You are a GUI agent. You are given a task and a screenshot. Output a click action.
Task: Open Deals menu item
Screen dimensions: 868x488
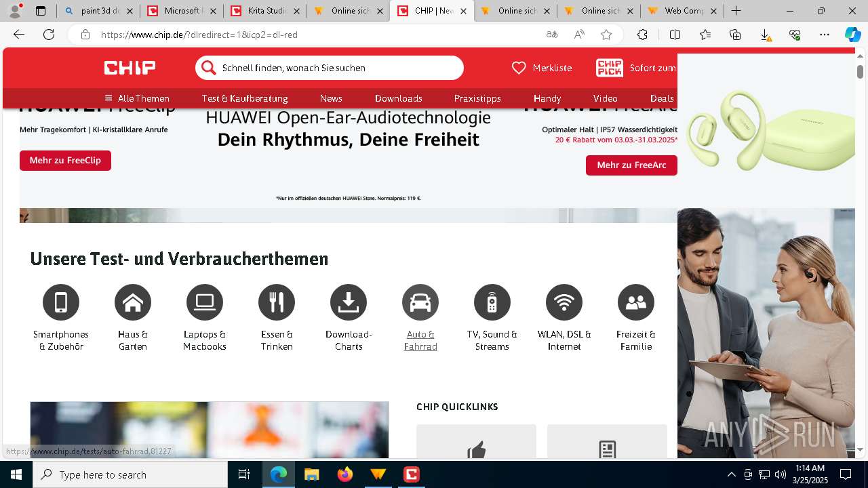point(662,98)
